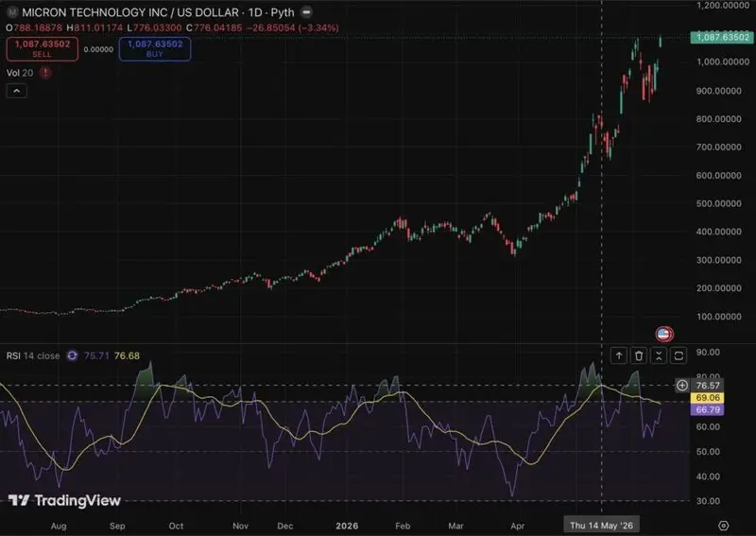
Task: Click the RSI value 76.68 in the legend
Action: 127,356
